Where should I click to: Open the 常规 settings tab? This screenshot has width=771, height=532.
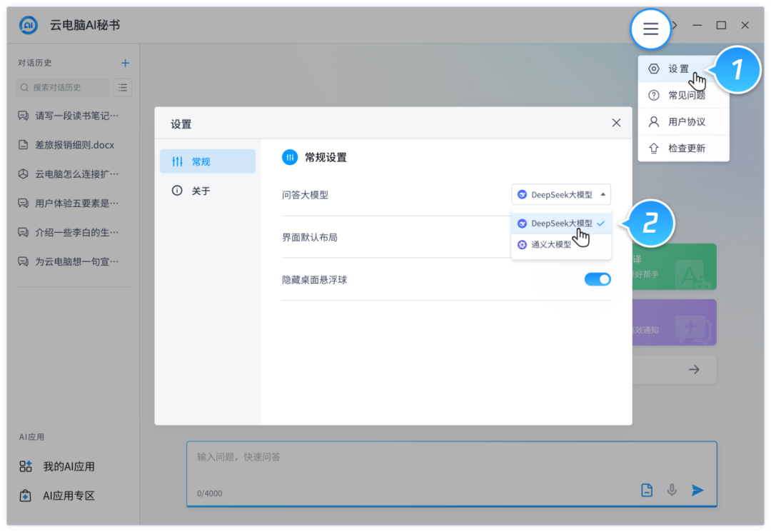tap(208, 161)
